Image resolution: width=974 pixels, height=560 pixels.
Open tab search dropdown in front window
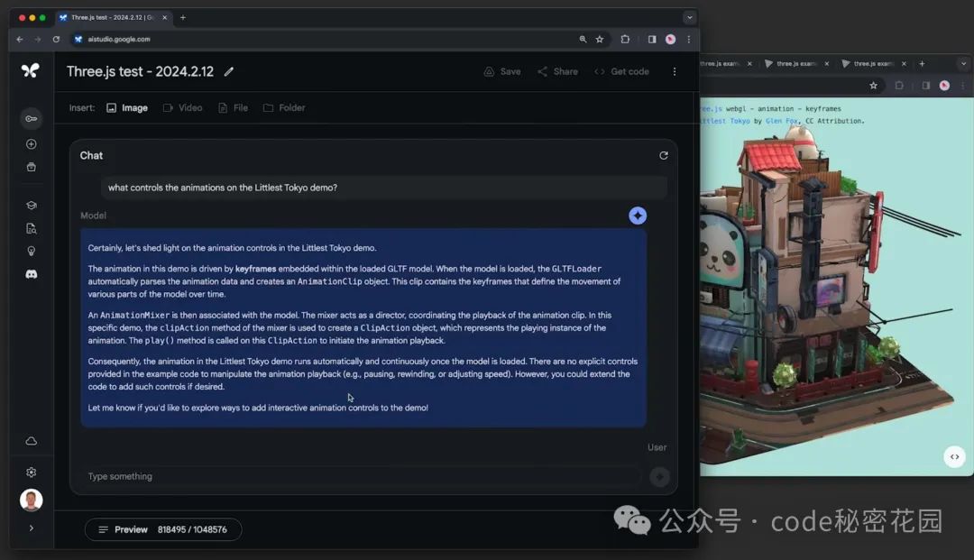point(690,18)
